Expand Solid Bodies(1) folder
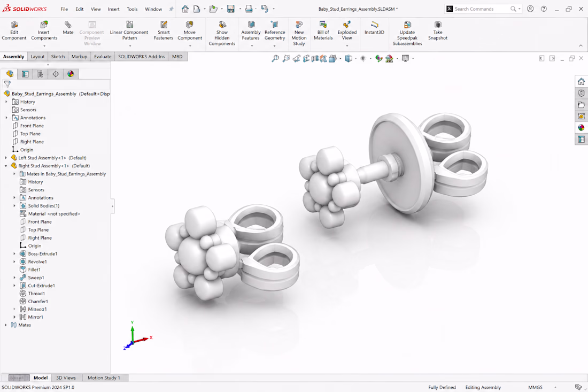 click(x=14, y=205)
